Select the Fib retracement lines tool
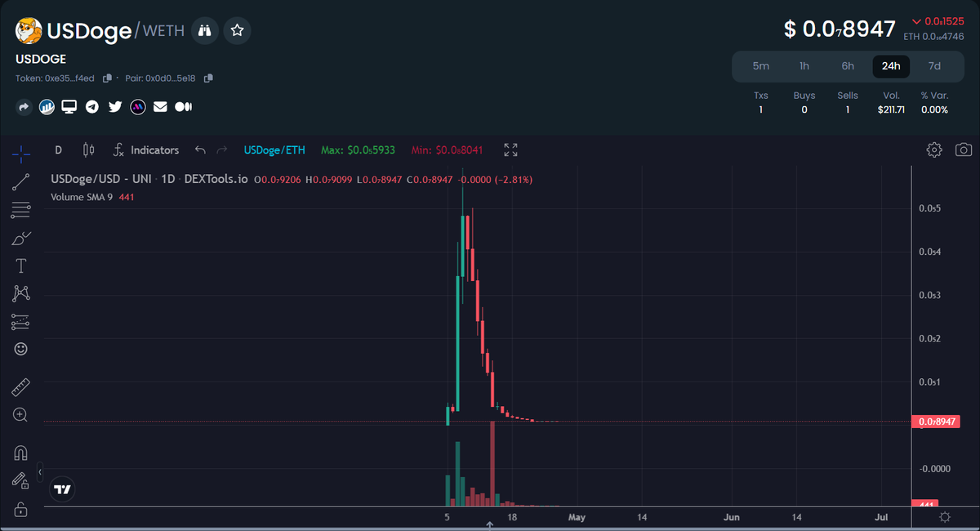 (x=21, y=211)
